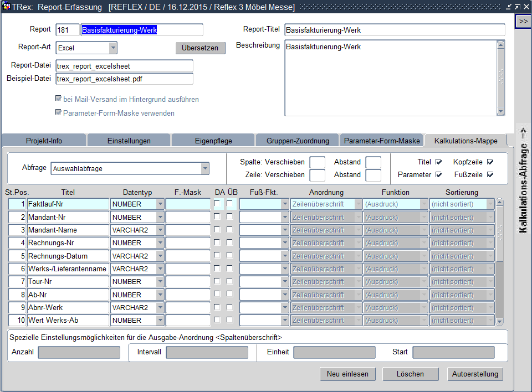Click scroll-down arrow in Beschreibung box
The image size is (532, 392).
click(x=501, y=111)
